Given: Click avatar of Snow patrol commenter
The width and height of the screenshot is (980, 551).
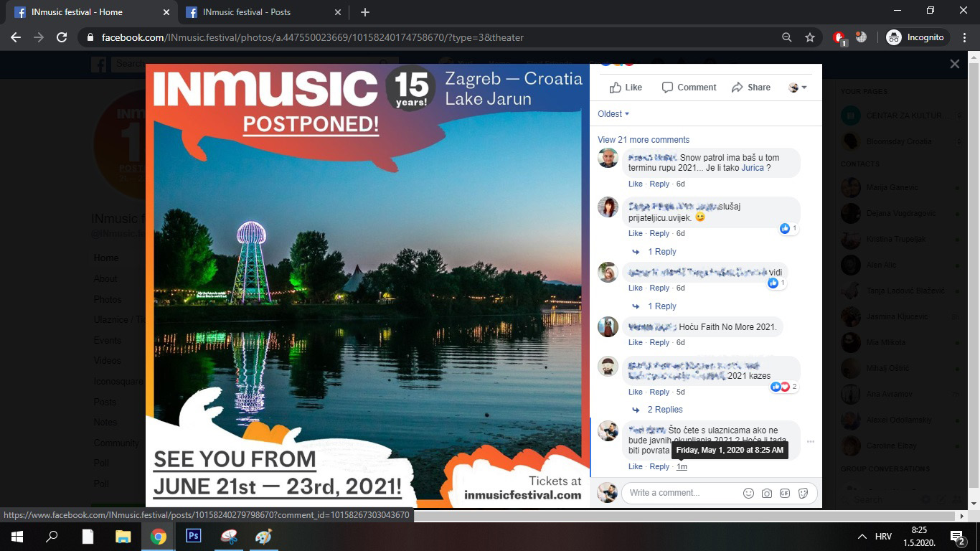Looking at the screenshot, I should (x=608, y=158).
